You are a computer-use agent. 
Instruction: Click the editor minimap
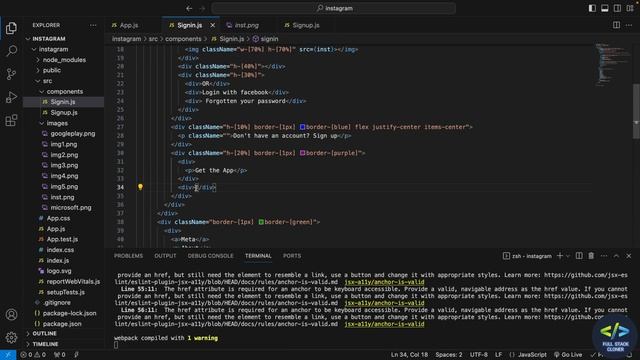612,64
